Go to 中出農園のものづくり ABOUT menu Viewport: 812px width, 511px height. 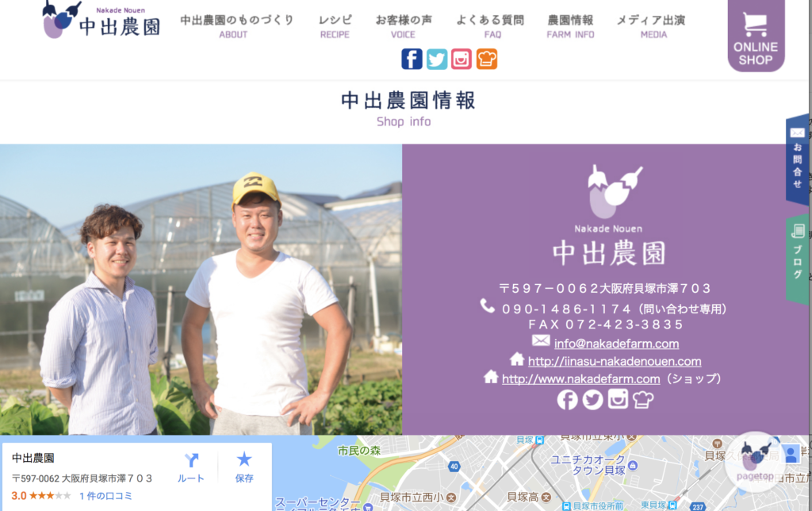click(236, 26)
